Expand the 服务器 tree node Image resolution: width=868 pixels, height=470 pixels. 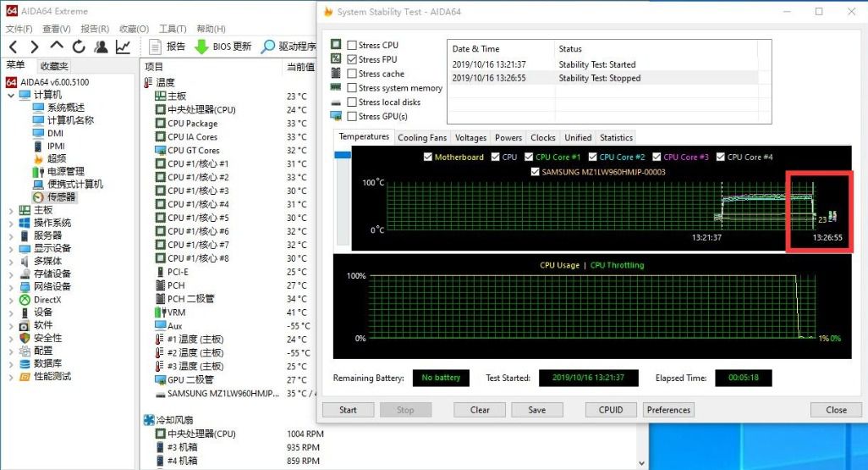[11, 236]
